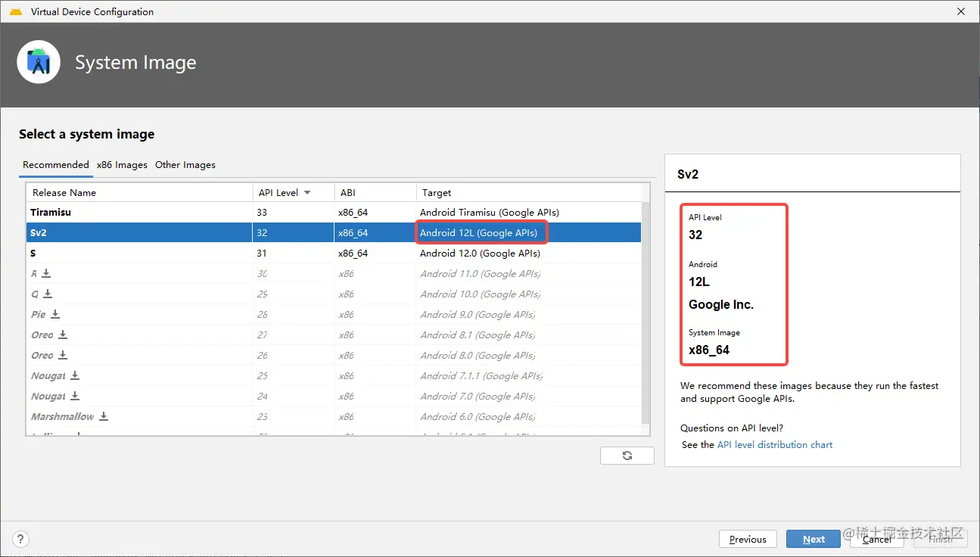Select the Sv2 release name
This screenshot has width=980, height=557.
click(39, 233)
